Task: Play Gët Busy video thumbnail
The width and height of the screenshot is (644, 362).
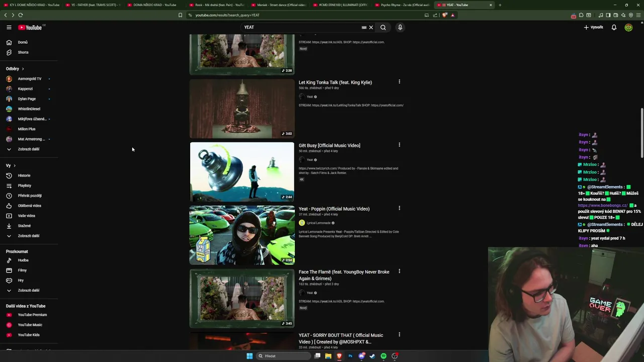Action: pyautogui.click(x=242, y=172)
